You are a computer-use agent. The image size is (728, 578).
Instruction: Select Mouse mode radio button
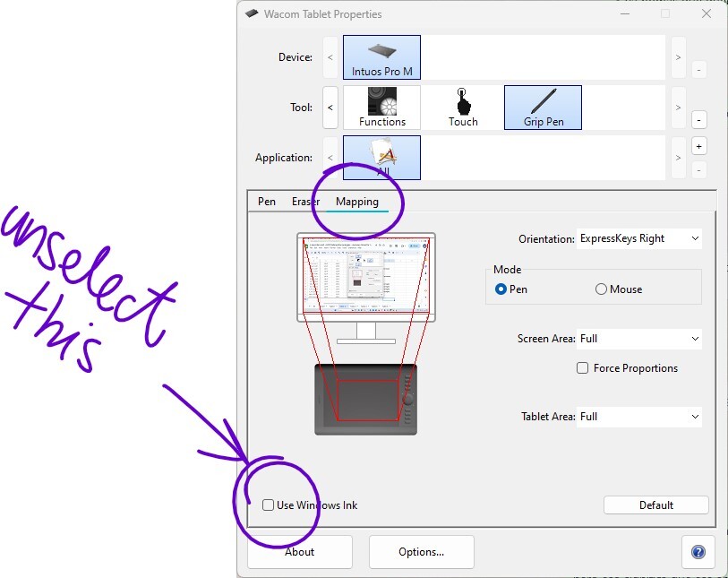tap(601, 289)
